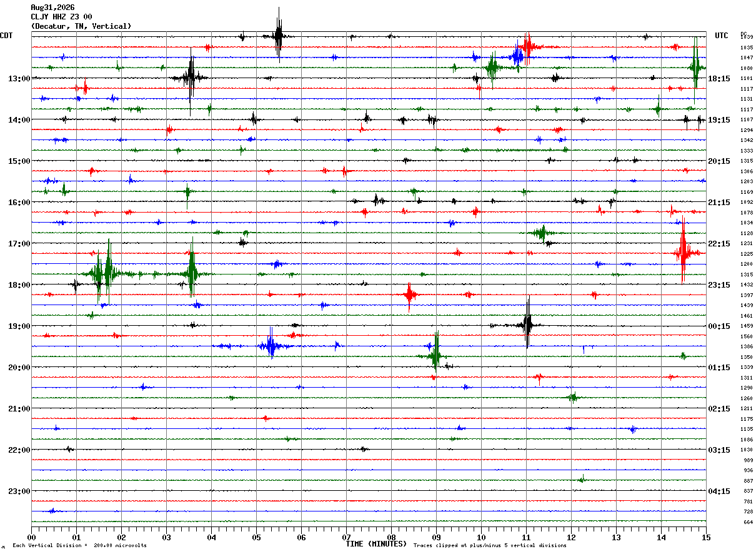Click the 18:15 UTC time marker
The image size is (756, 554).
click(x=719, y=79)
